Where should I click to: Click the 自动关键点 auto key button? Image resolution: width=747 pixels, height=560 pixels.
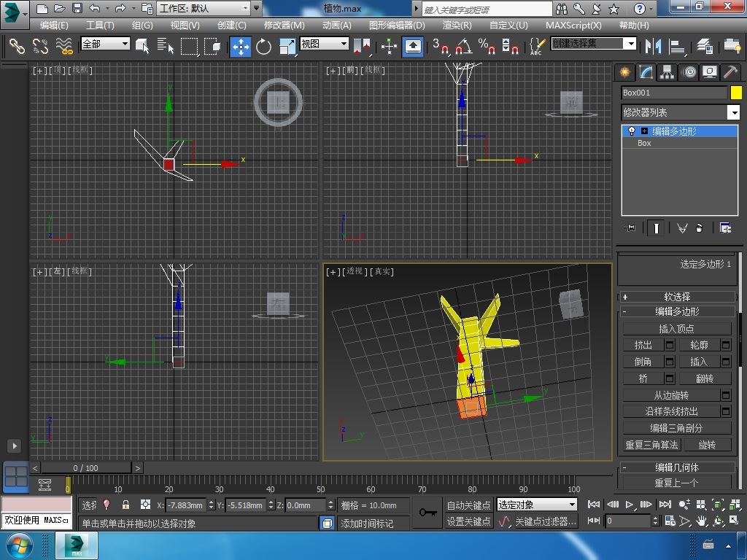468,505
